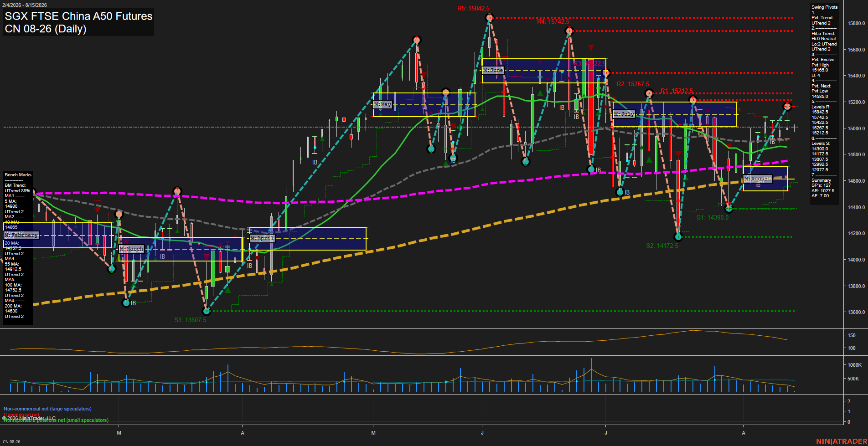Click the swing high pivot marker at R4
868x446 pixels.
569,31
